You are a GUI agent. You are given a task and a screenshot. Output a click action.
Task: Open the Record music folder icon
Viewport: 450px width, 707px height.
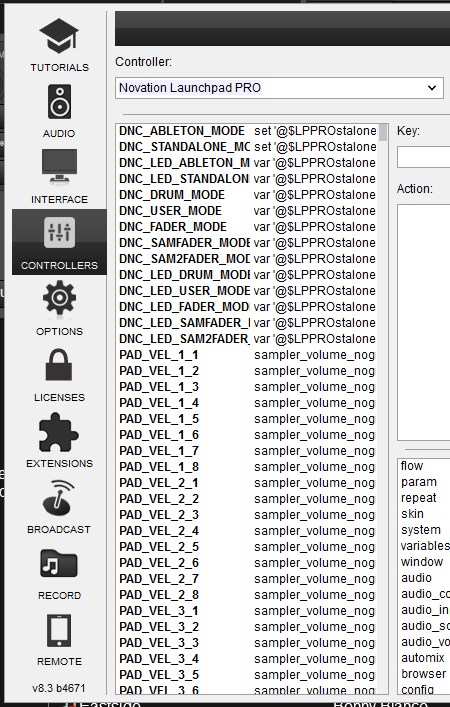click(59, 564)
